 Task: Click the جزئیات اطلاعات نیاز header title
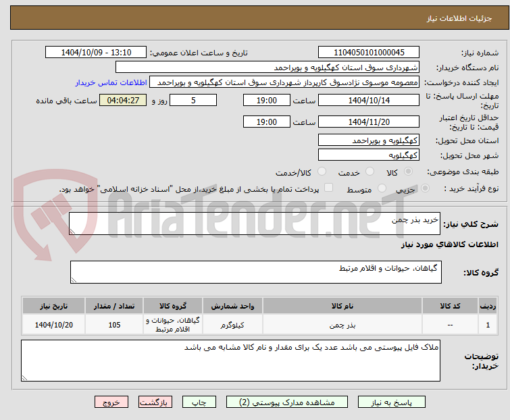tap(459, 18)
